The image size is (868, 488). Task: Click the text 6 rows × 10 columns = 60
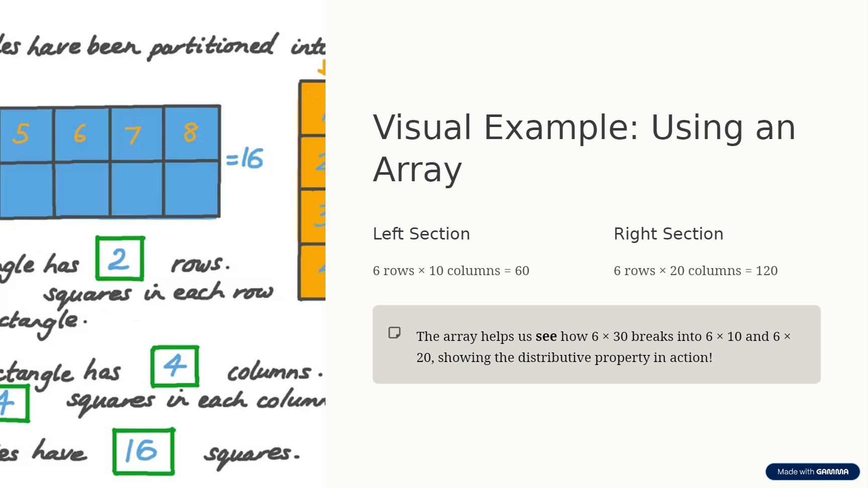[x=451, y=271]
